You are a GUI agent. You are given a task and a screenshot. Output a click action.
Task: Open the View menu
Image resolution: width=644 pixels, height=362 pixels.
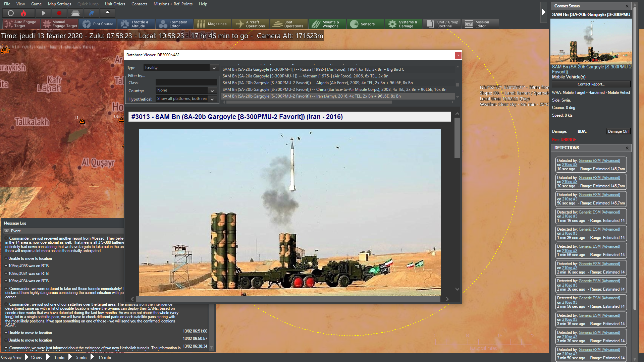click(x=20, y=4)
